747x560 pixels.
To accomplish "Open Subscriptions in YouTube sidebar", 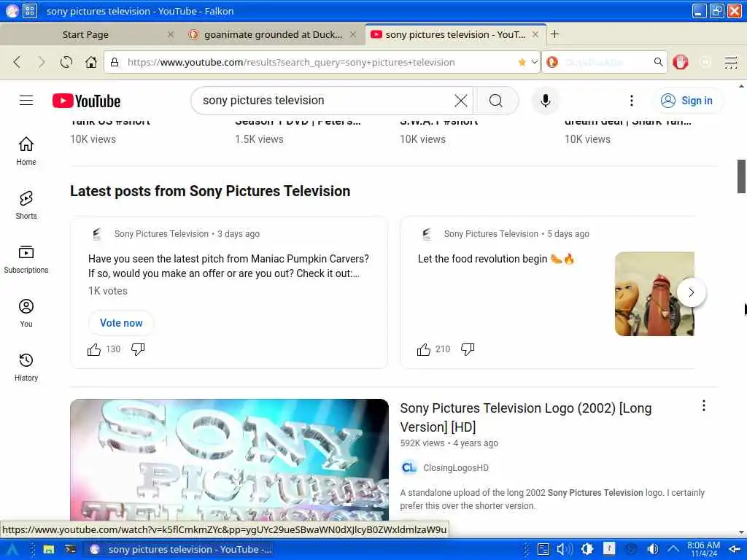I will click(x=26, y=259).
